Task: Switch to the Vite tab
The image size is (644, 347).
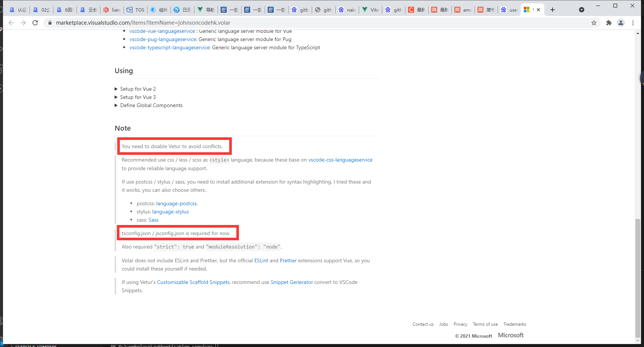Action: pyautogui.click(x=370, y=10)
